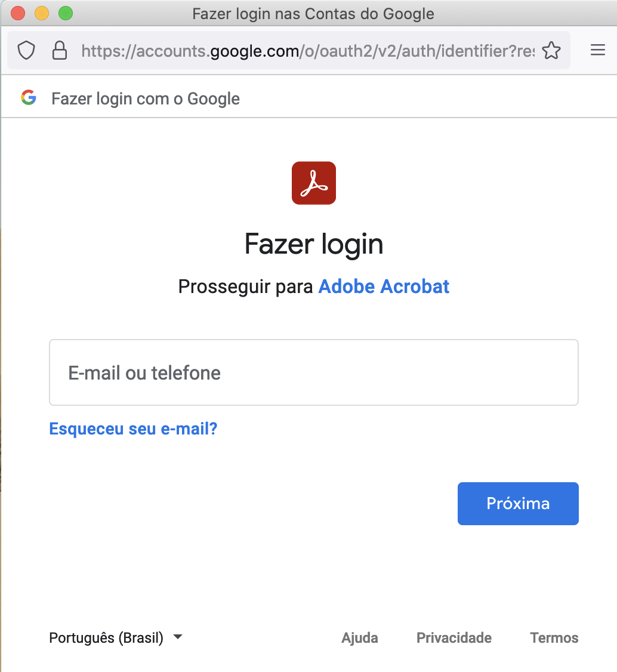
Task: Bookmark this page with the star icon
Action: tap(551, 51)
